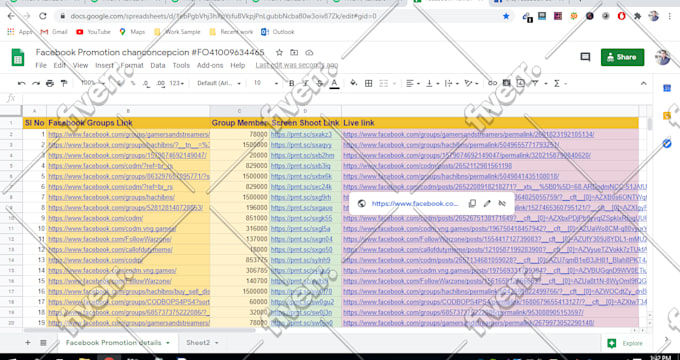
Task: Open Keep notes in the side panel
Action: click(x=667, y=115)
